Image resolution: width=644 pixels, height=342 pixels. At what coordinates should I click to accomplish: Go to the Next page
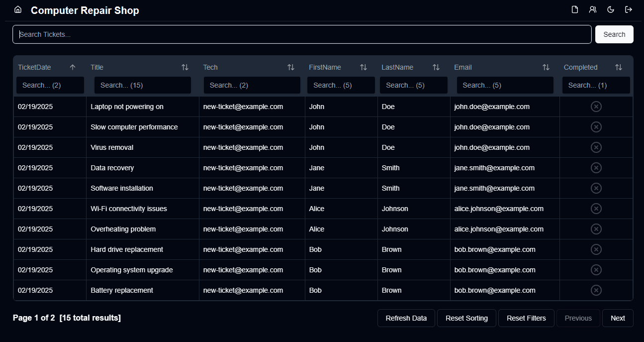pyautogui.click(x=618, y=318)
